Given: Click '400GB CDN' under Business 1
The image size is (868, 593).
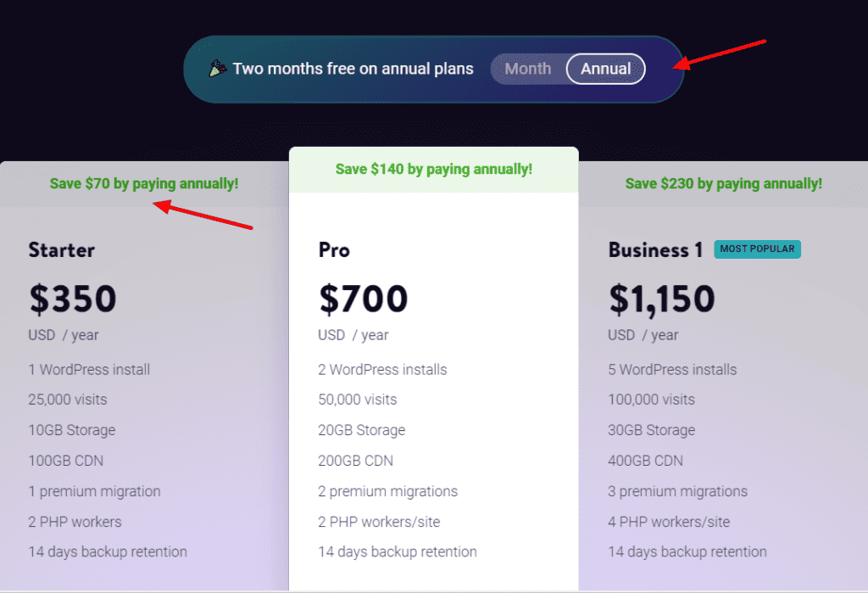Looking at the screenshot, I should click(x=645, y=460).
